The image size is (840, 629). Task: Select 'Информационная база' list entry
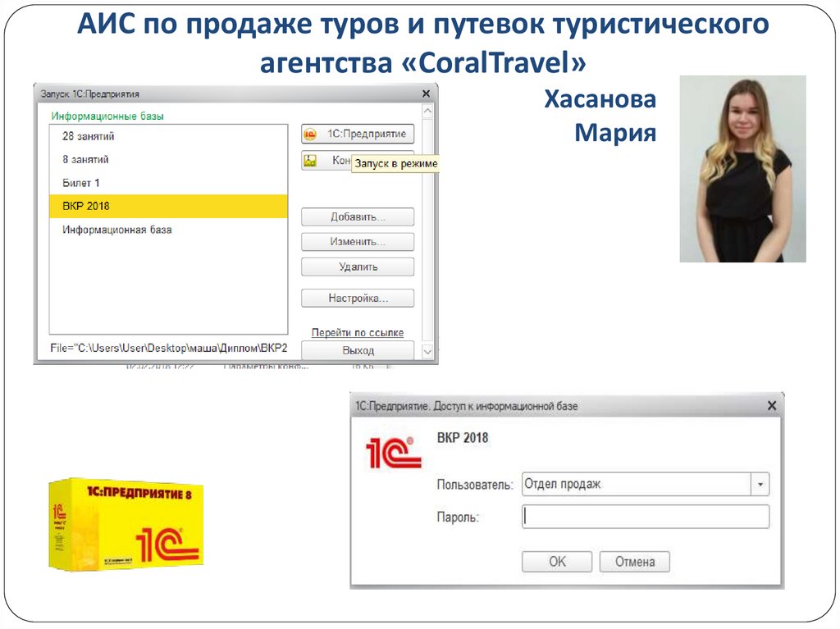[168, 230]
